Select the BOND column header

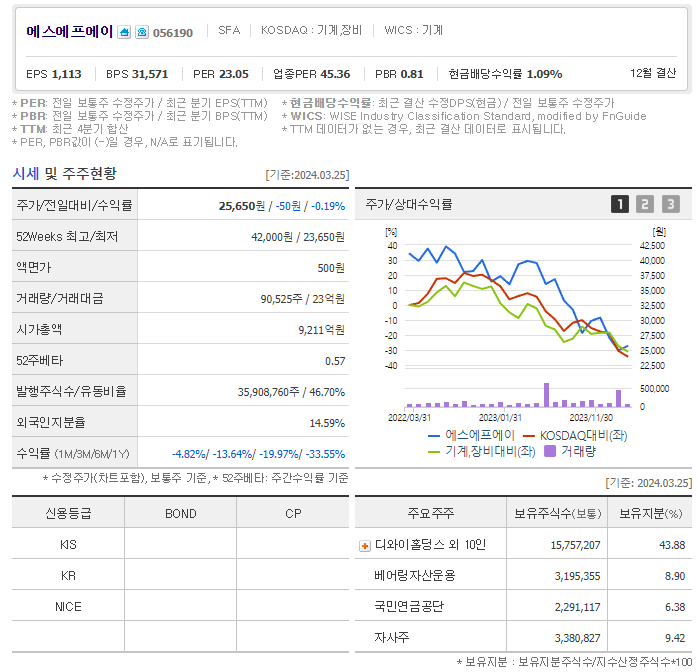click(x=181, y=514)
